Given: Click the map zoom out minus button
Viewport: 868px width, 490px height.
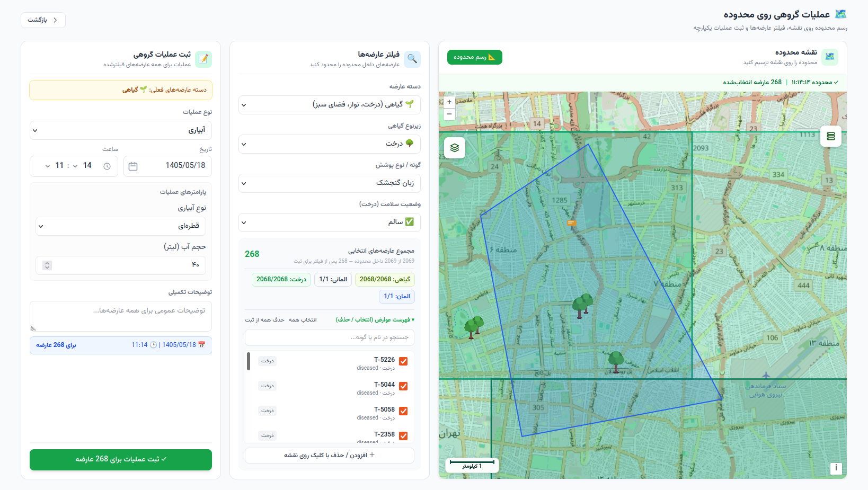Looking at the screenshot, I should (x=449, y=114).
